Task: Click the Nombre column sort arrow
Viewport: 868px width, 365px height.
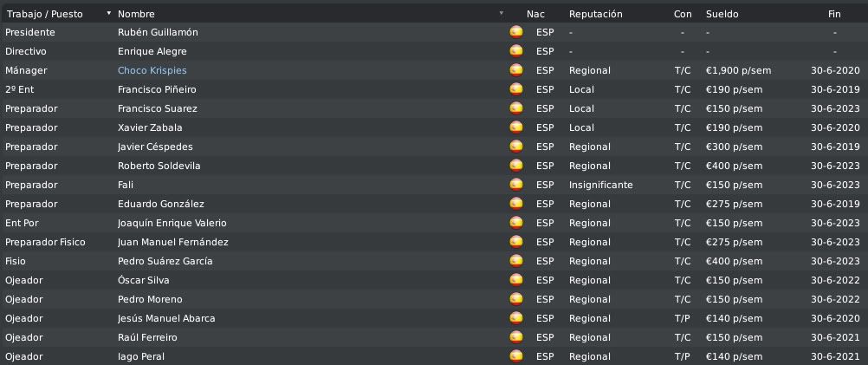Action: pos(502,14)
